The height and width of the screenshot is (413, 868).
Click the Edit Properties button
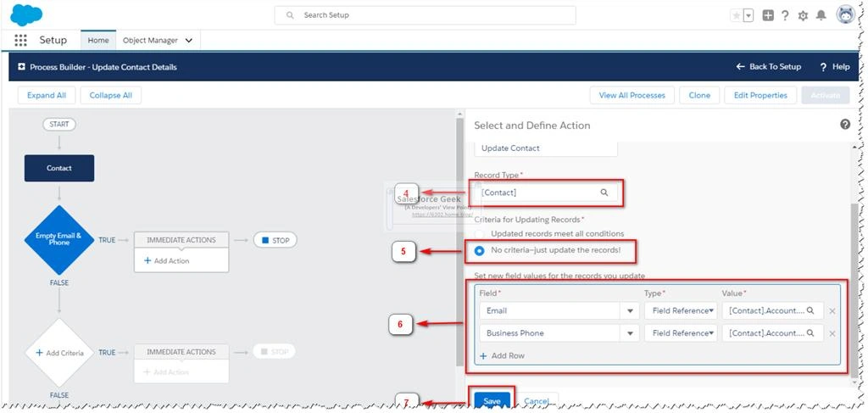point(760,95)
